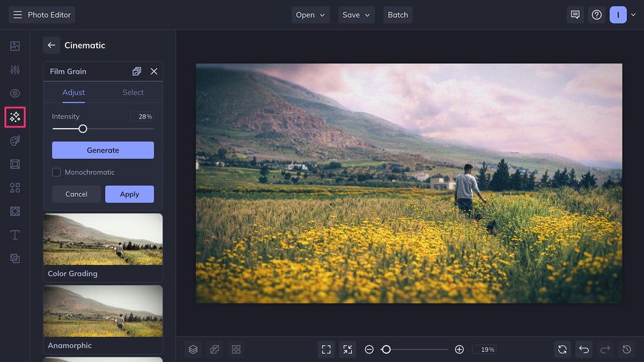
Task: Open the Edit sliders sidebar tool
Action: click(x=15, y=70)
